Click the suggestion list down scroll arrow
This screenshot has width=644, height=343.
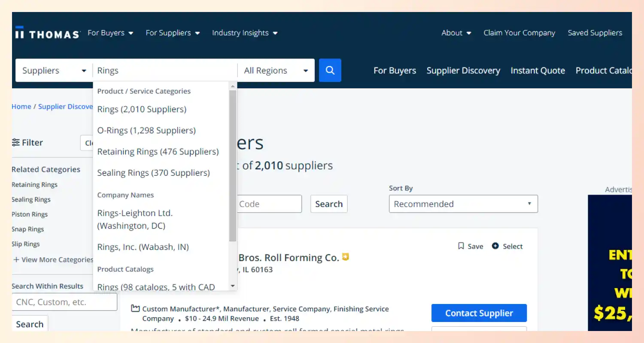click(233, 286)
